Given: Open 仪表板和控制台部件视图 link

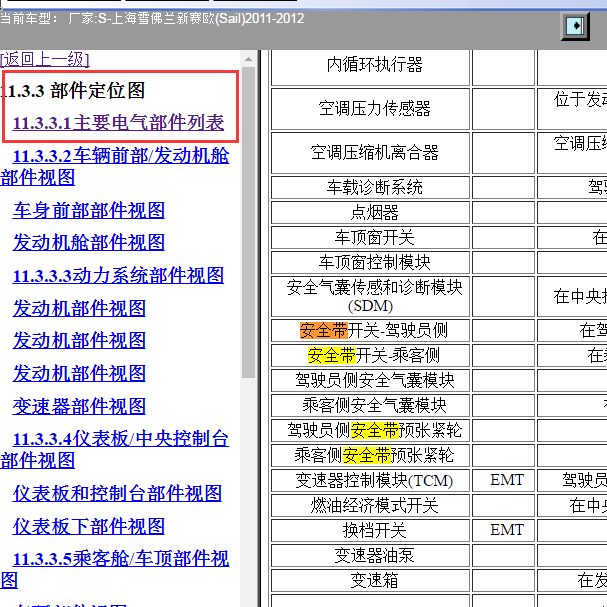Looking at the screenshot, I should click(x=117, y=494).
